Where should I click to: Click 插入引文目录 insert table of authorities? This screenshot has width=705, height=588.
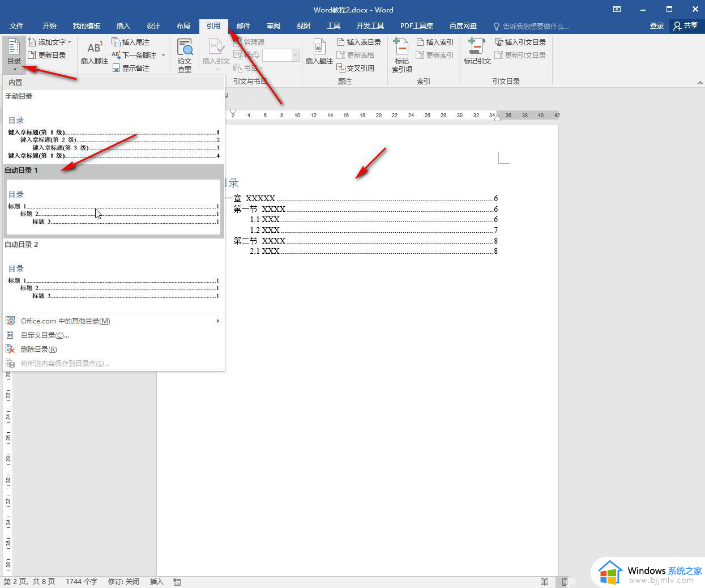coord(521,42)
